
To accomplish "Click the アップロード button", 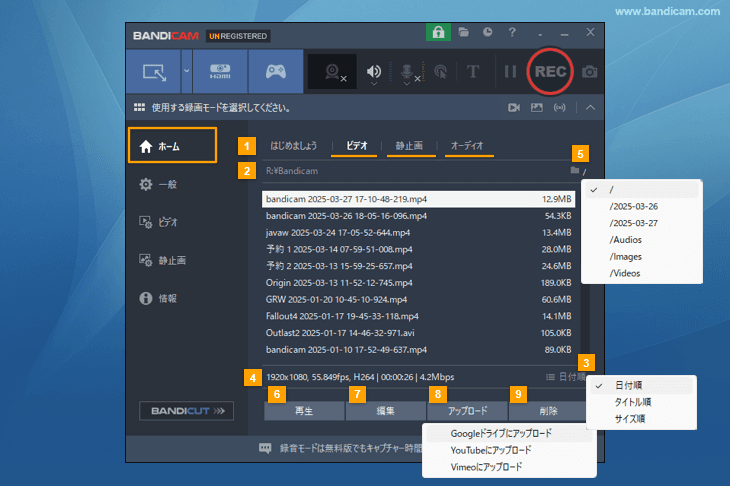I will click(x=467, y=411).
